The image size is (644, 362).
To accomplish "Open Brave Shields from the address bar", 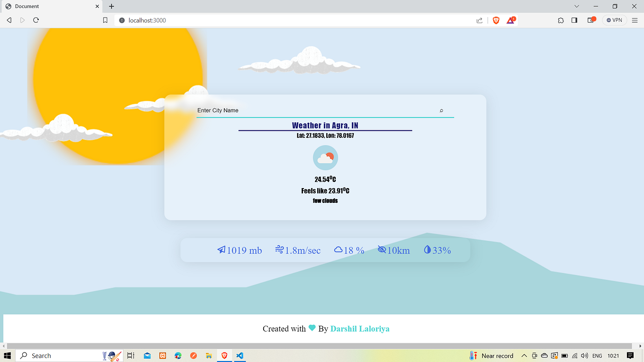I will [x=496, y=20].
